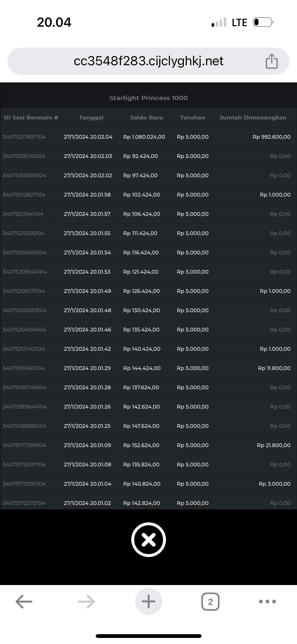Open the three-dot browser menu
The image size is (297, 644).
[267, 601]
